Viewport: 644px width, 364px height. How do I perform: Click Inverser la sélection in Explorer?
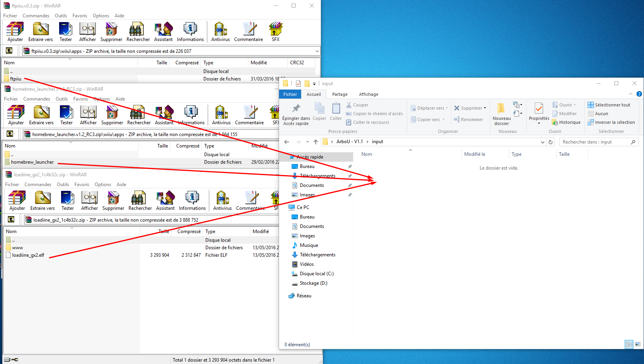611,122
